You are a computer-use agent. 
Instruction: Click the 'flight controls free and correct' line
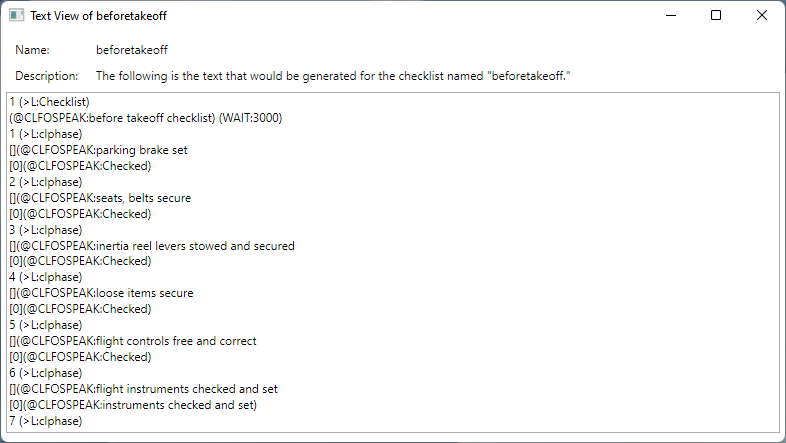click(133, 341)
